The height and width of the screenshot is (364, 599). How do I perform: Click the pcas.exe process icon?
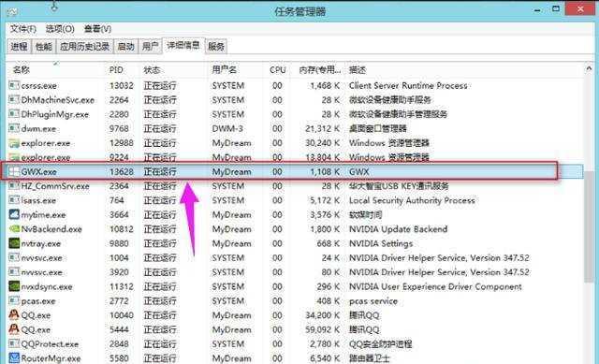click(14, 301)
